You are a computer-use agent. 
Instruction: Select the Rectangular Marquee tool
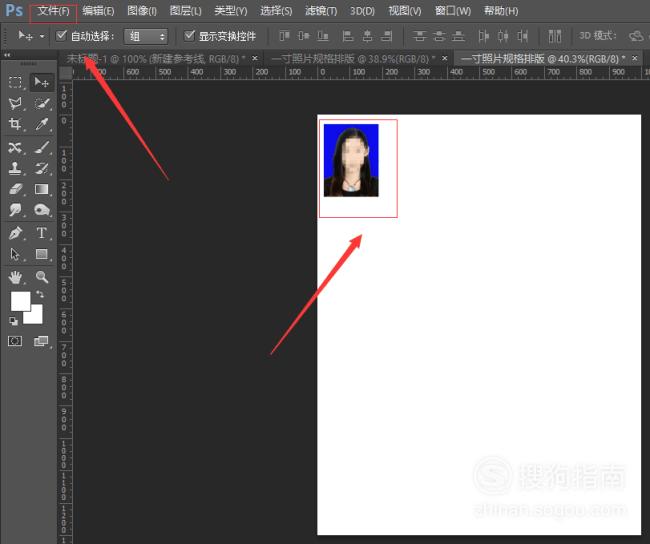[x=15, y=83]
